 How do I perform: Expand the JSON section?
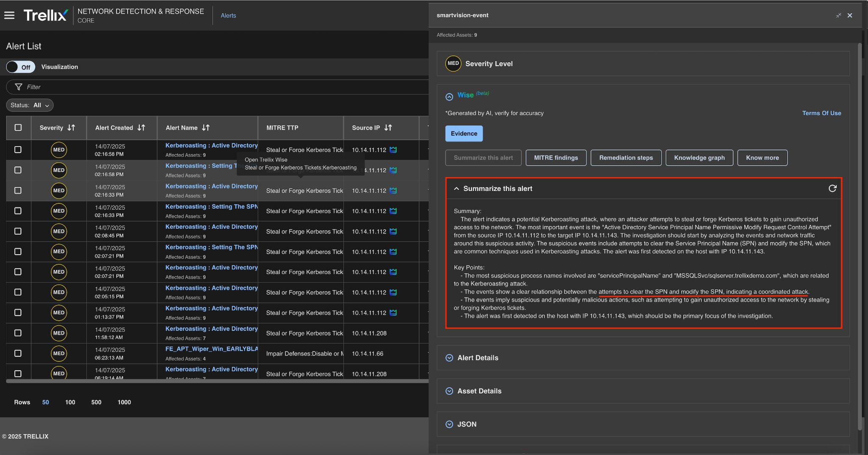[x=449, y=424]
